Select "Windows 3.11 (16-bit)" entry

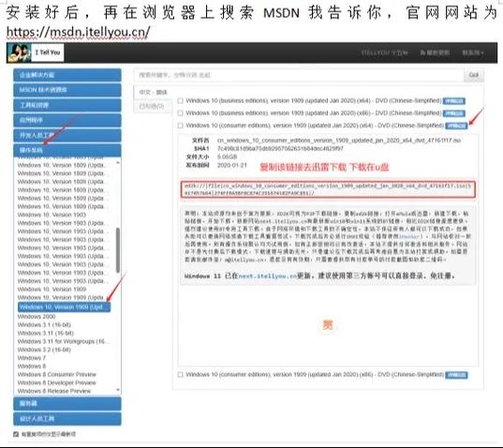coord(46,333)
